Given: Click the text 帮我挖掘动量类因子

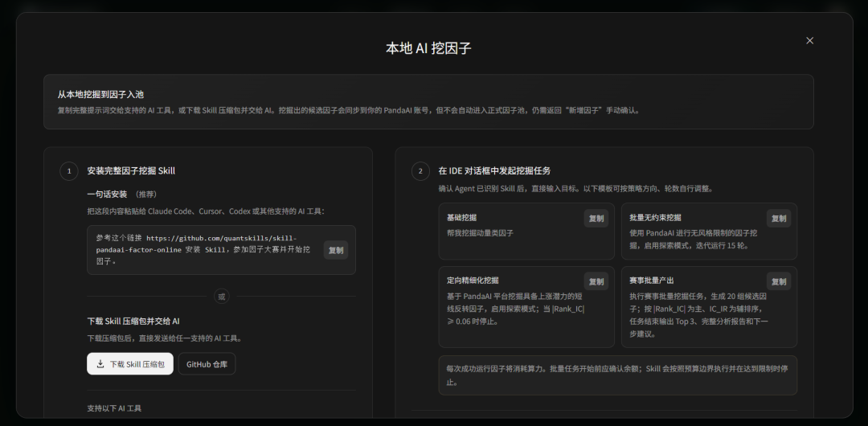Looking at the screenshot, I should (x=480, y=233).
